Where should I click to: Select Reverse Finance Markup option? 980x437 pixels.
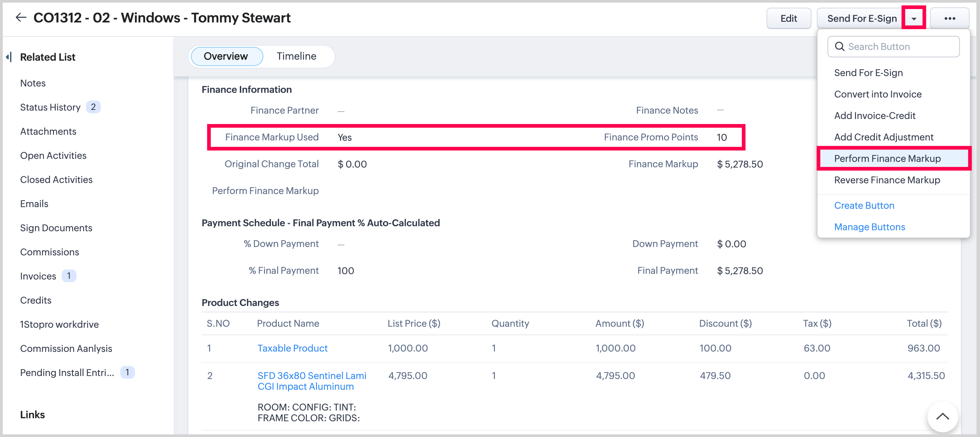tap(887, 180)
